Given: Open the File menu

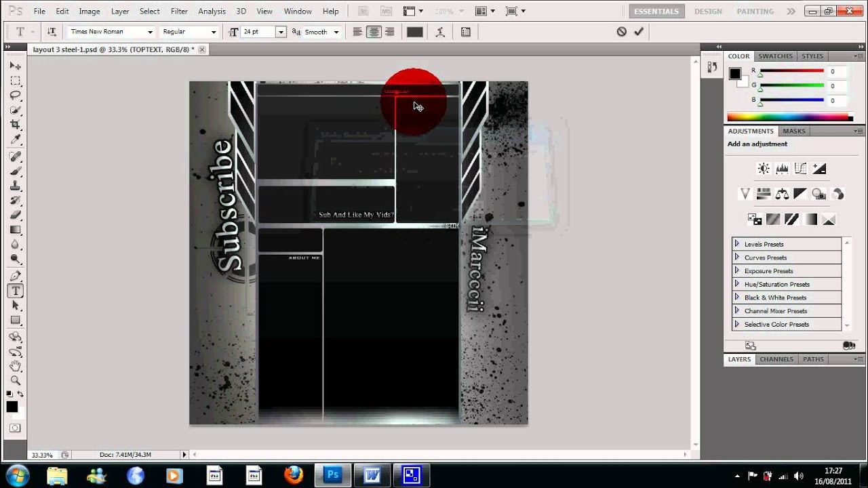Looking at the screenshot, I should point(39,12).
